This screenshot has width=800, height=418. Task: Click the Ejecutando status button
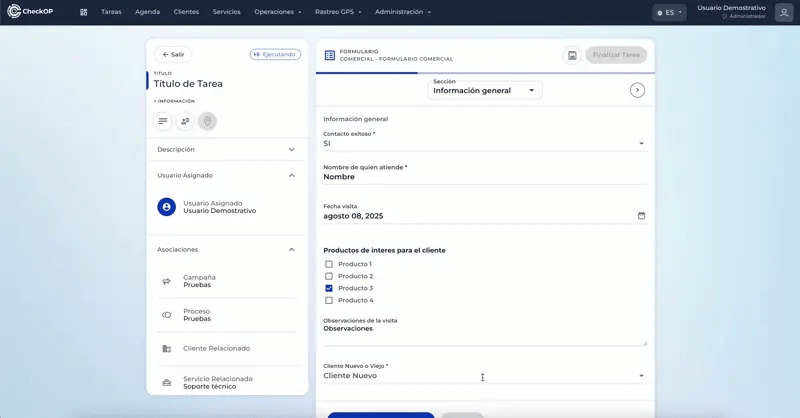click(x=275, y=55)
